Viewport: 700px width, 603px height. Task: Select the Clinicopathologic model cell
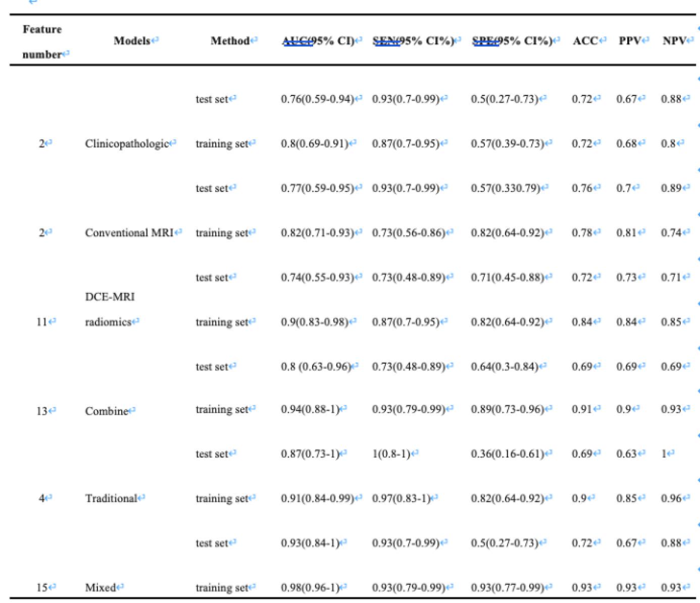pyautogui.click(x=126, y=144)
